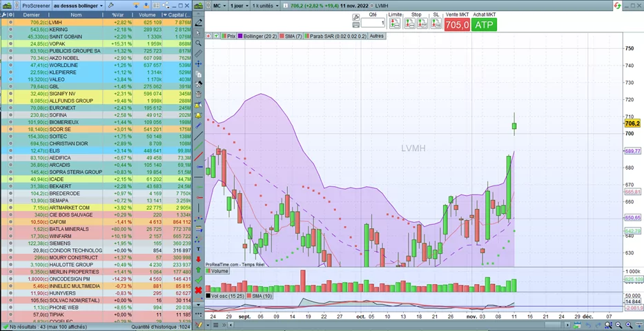Image resolution: width=644 pixels, height=331 pixels.
Task: Click the round marker beside KERING row
Action: tap(10, 30)
